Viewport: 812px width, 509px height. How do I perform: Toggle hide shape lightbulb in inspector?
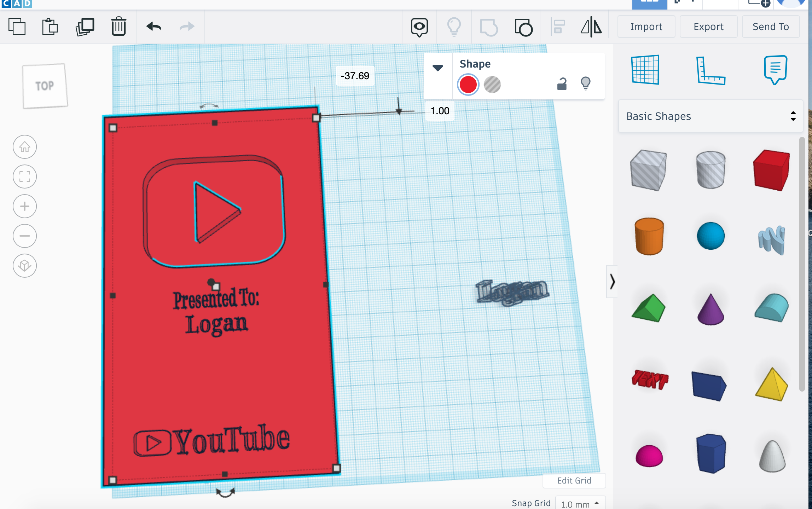pyautogui.click(x=586, y=83)
